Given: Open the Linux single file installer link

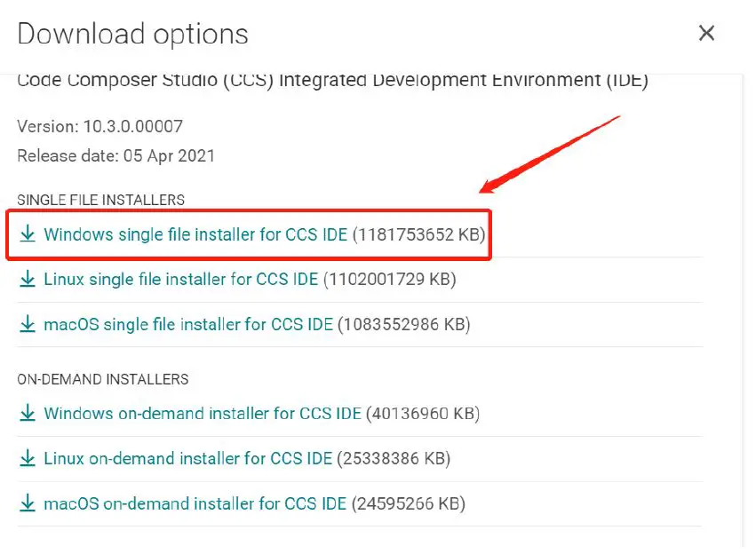Looking at the screenshot, I should click(x=180, y=280).
